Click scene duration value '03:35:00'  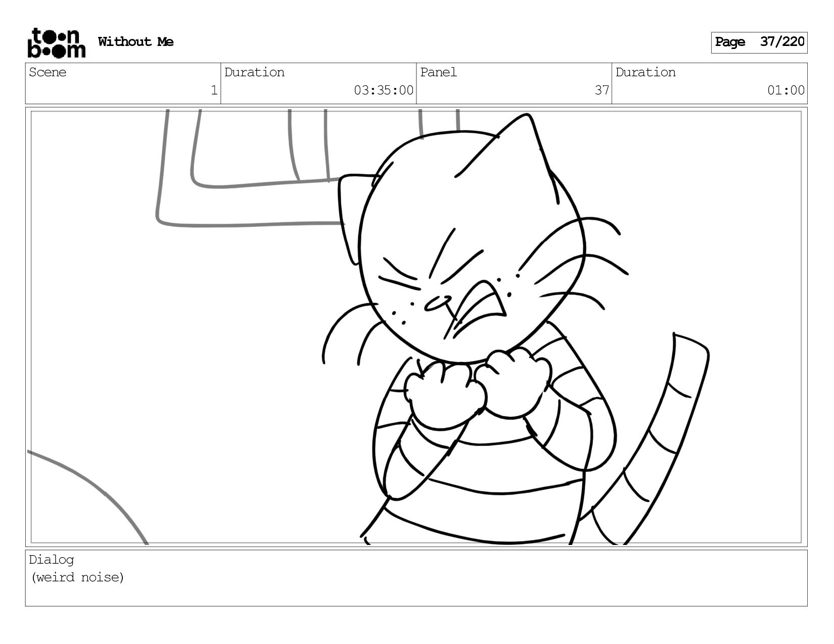(384, 90)
